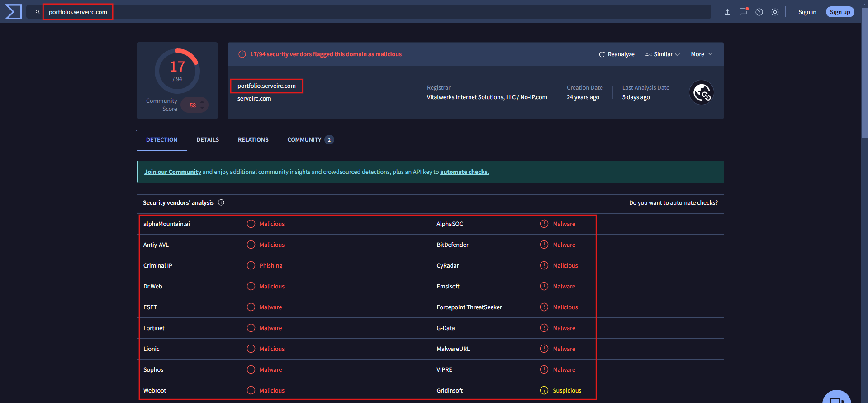Open the COMMUNITY tab

coord(310,140)
